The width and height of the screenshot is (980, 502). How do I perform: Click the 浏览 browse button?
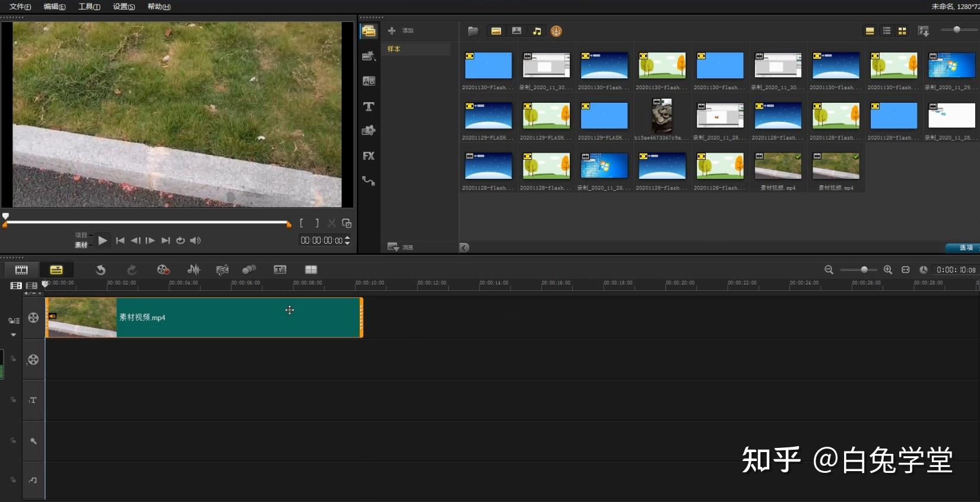[x=401, y=247]
